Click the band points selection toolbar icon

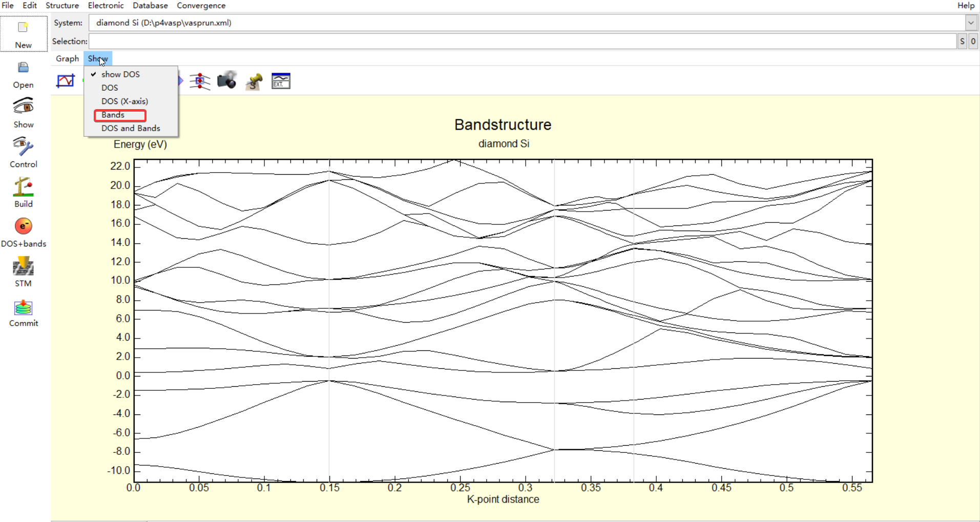pyautogui.click(x=200, y=81)
